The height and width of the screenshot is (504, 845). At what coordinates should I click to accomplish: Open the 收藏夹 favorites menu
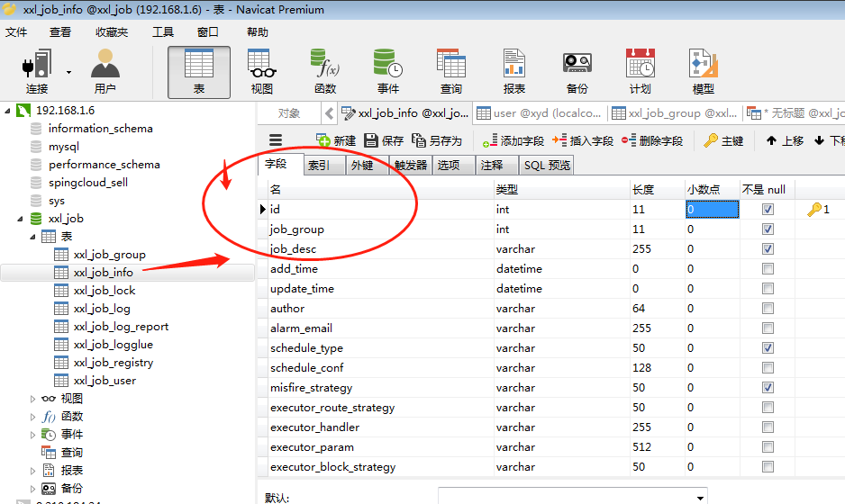tap(112, 32)
